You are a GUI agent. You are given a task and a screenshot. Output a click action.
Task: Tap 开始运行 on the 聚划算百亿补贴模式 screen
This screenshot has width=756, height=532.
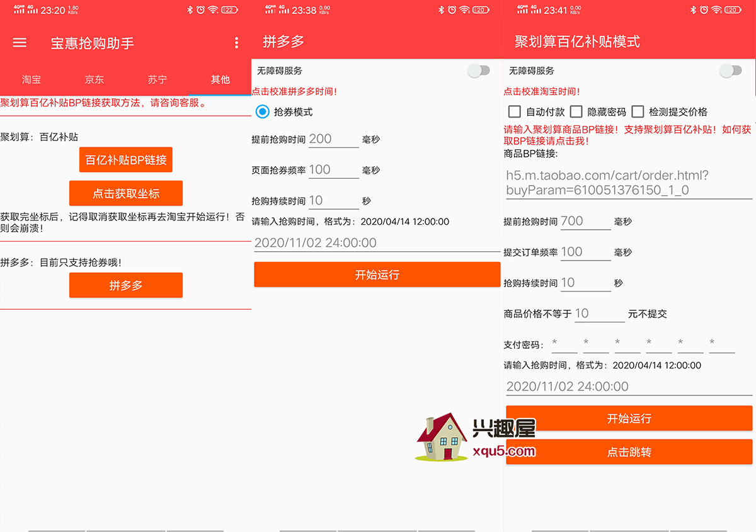(629, 419)
